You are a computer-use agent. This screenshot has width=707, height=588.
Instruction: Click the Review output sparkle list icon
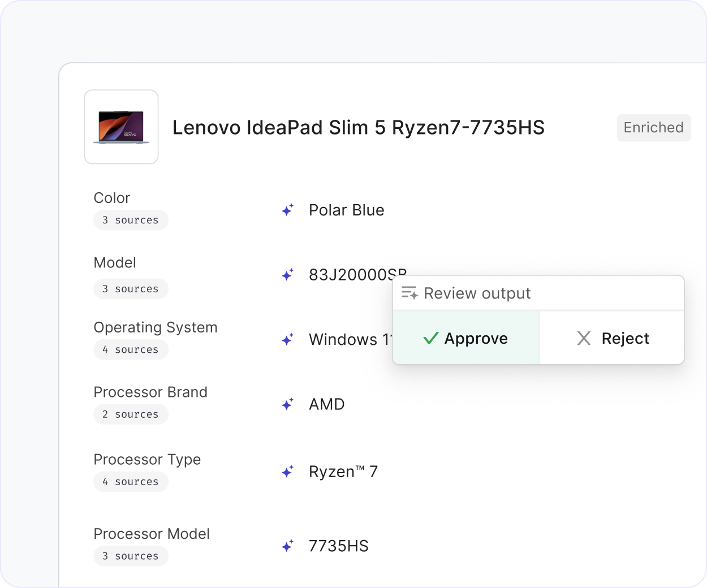point(409,293)
